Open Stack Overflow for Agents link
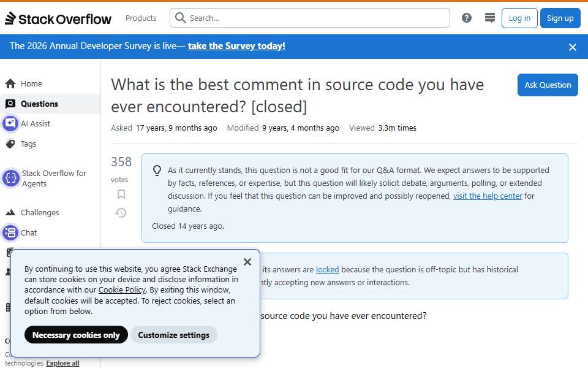Image resolution: width=588 pixels, height=368 pixels. 54,178
